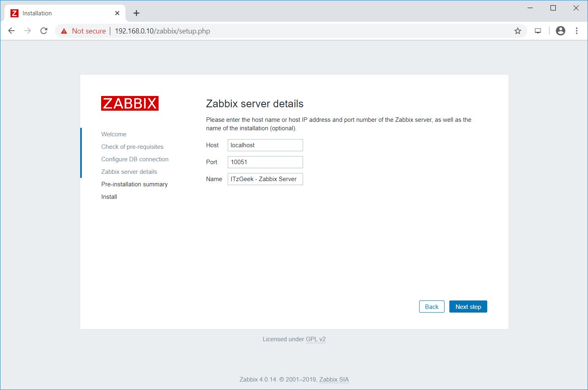Open the Zabbix SIA link

[x=334, y=380]
